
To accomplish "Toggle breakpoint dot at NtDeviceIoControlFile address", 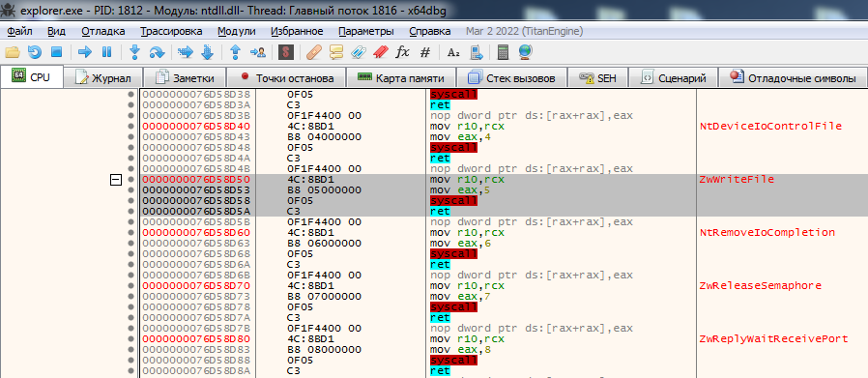I will coord(130,127).
